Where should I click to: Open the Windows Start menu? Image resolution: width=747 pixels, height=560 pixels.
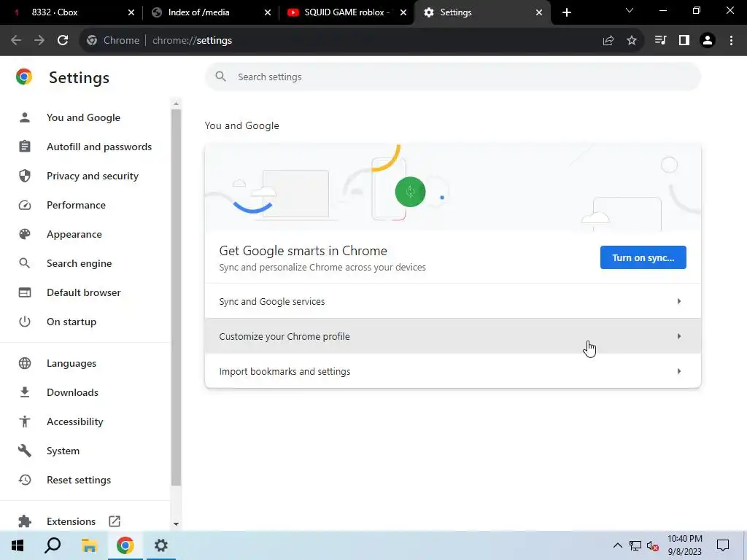click(x=18, y=545)
